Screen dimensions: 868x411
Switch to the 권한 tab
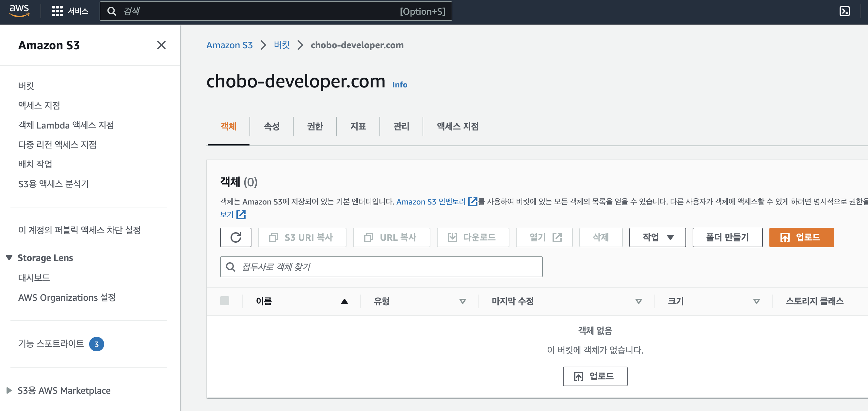315,126
